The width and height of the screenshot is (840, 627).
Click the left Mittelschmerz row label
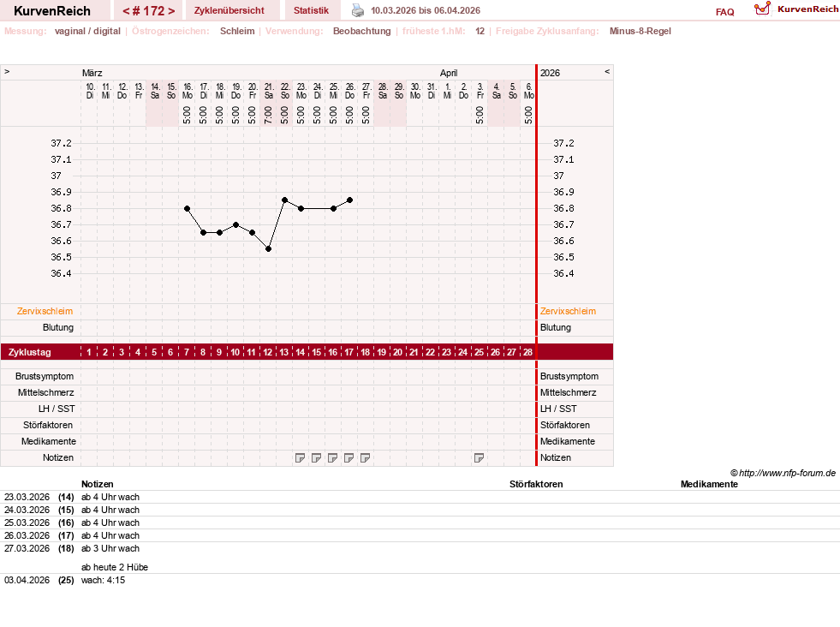pos(45,393)
